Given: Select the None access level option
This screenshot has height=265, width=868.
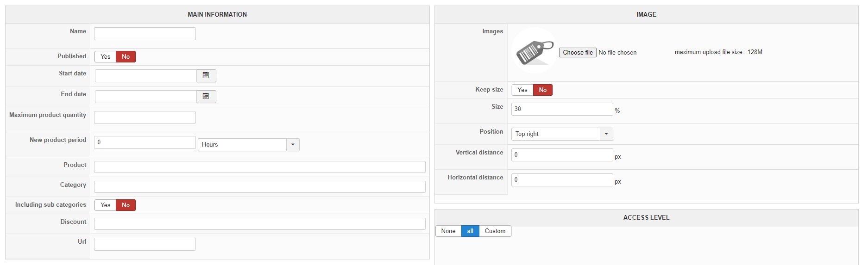Looking at the screenshot, I should (x=448, y=231).
